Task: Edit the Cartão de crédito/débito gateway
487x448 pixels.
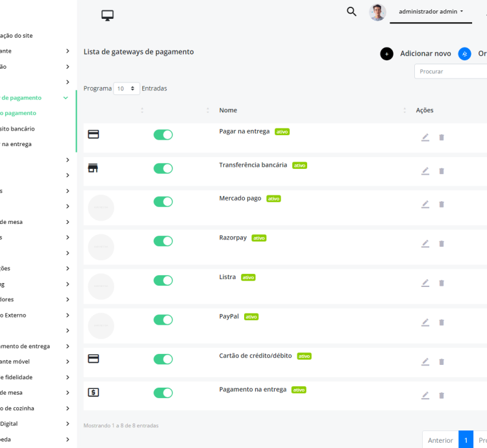Action: point(425,362)
